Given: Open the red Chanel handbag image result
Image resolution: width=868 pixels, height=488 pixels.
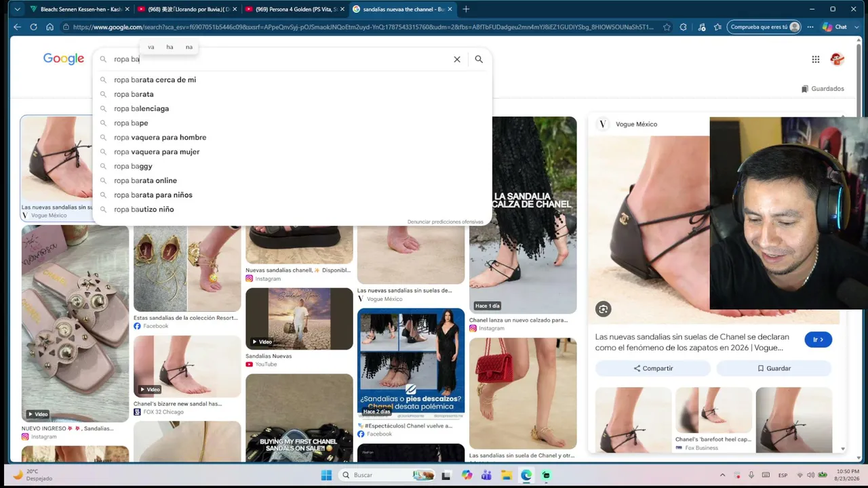Looking at the screenshot, I should [523, 393].
